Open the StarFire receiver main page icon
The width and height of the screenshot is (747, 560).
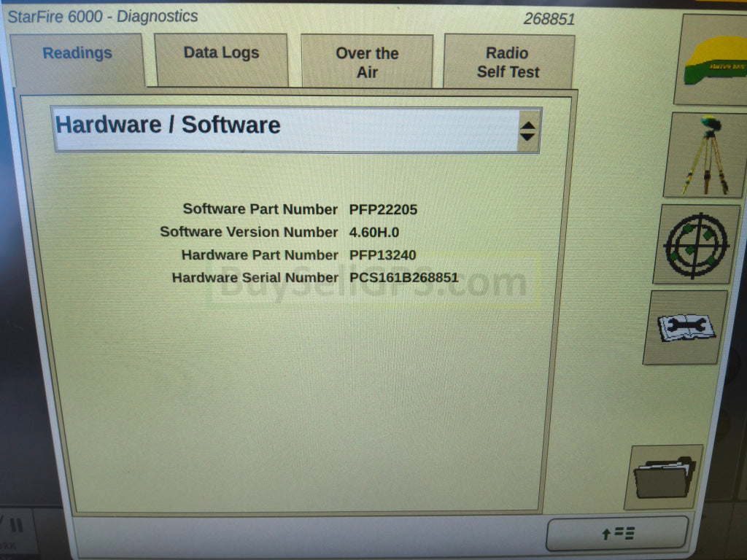click(713, 61)
